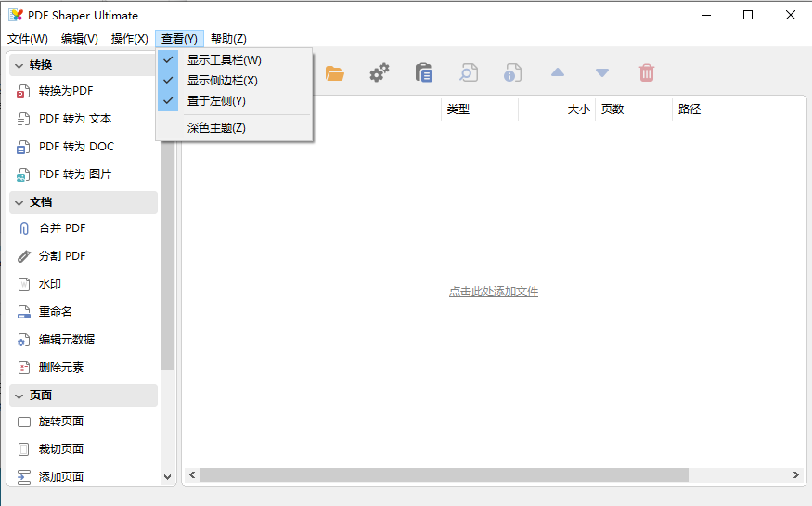
Task: Click the watermark icon beside 水印
Action: (24, 284)
